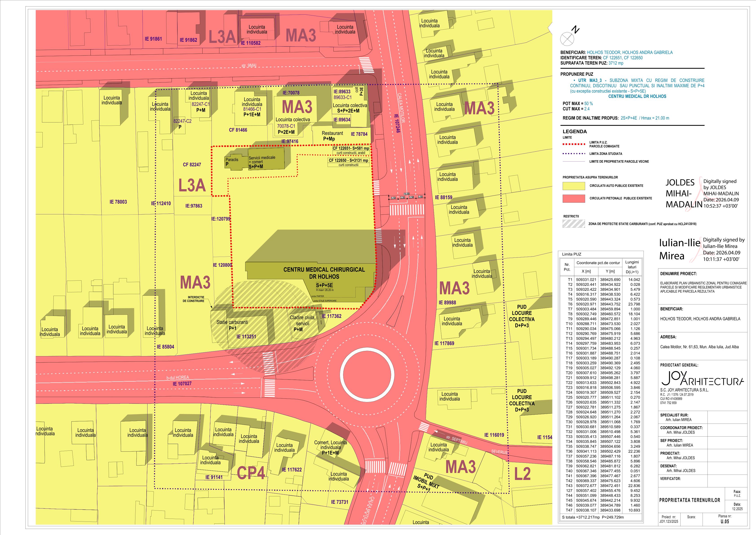Image resolution: width=756 pixels, height=535 pixels.
Task: Click the 'IE:70078' parcel number
Action: coord(291,93)
